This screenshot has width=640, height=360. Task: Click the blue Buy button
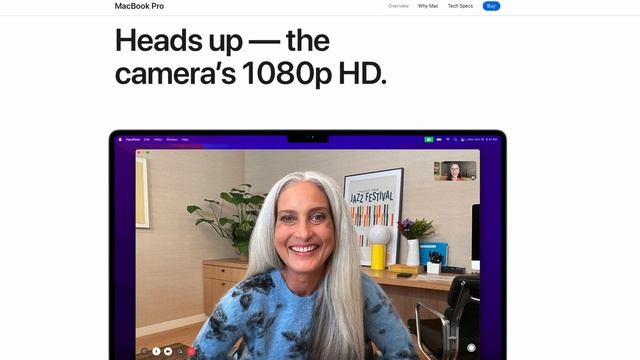point(491,6)
